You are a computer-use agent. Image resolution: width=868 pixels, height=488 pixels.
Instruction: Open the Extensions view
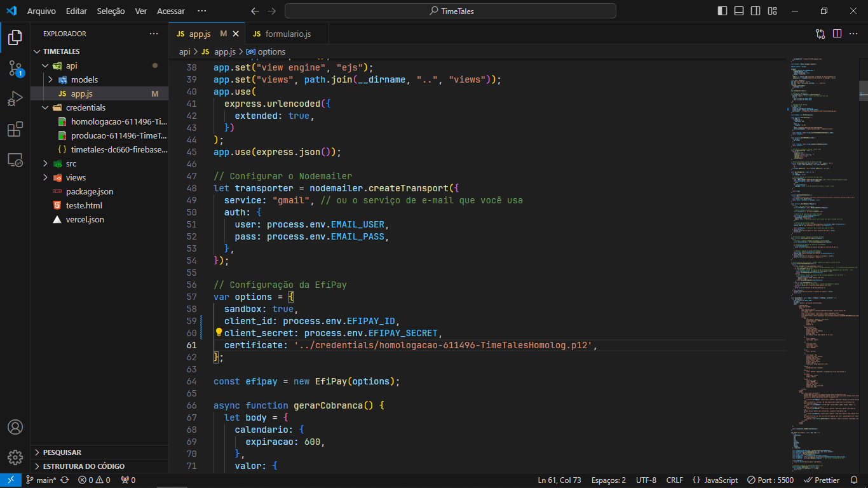(x=15, y=130)
